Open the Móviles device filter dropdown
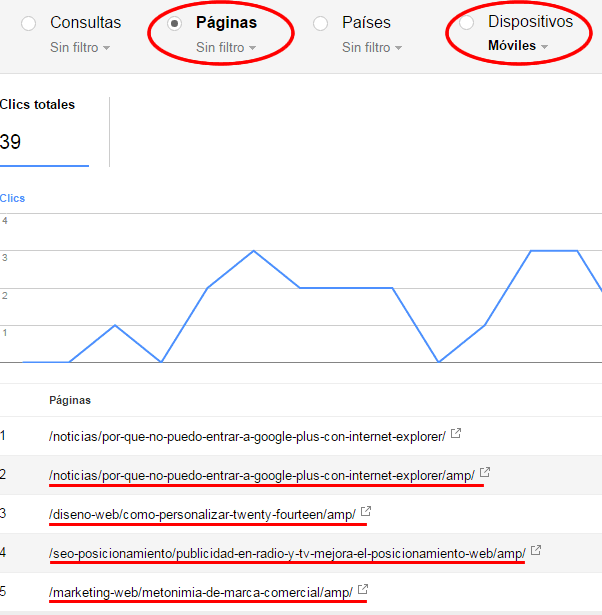This screenshot has height=615, width=602. pos(518,46)
